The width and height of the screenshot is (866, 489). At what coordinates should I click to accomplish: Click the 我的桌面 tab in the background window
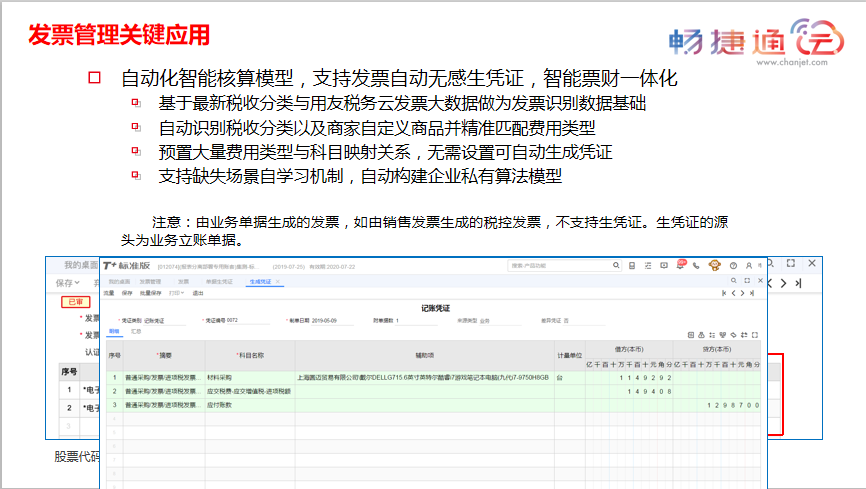(x=81, y=265)
